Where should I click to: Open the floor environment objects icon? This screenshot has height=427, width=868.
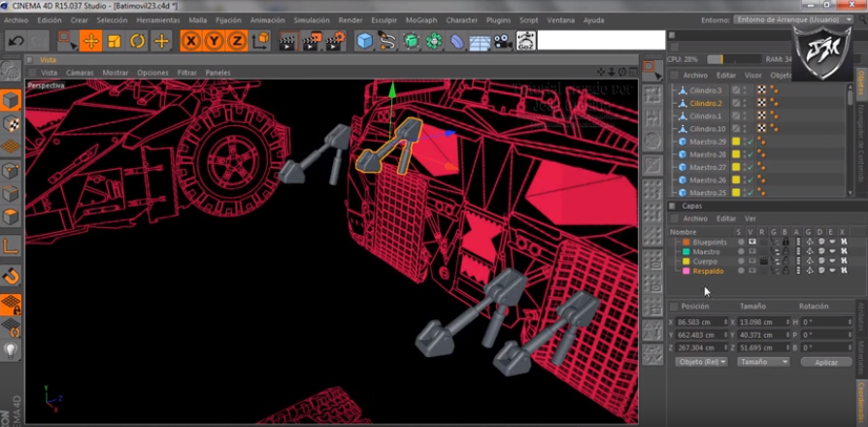click(480, 42)
